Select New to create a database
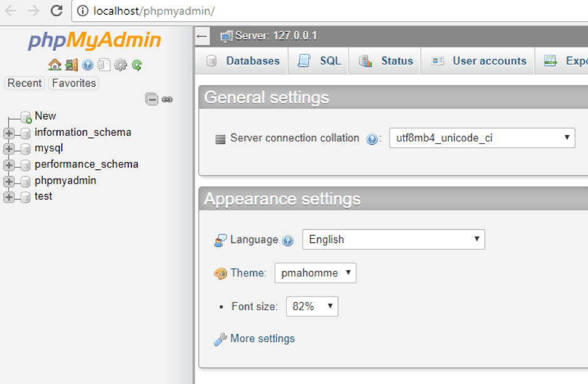 coord(44,116)
